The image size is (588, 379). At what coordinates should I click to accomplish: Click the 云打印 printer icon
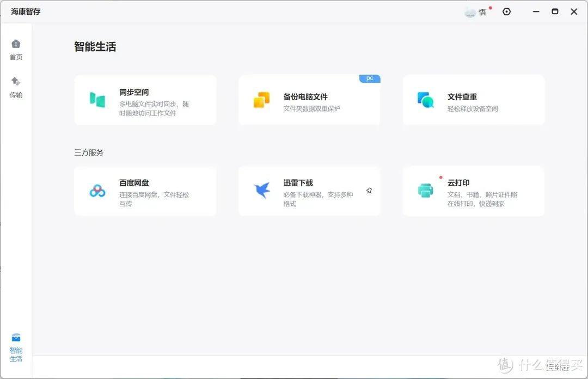coord(426,191)
